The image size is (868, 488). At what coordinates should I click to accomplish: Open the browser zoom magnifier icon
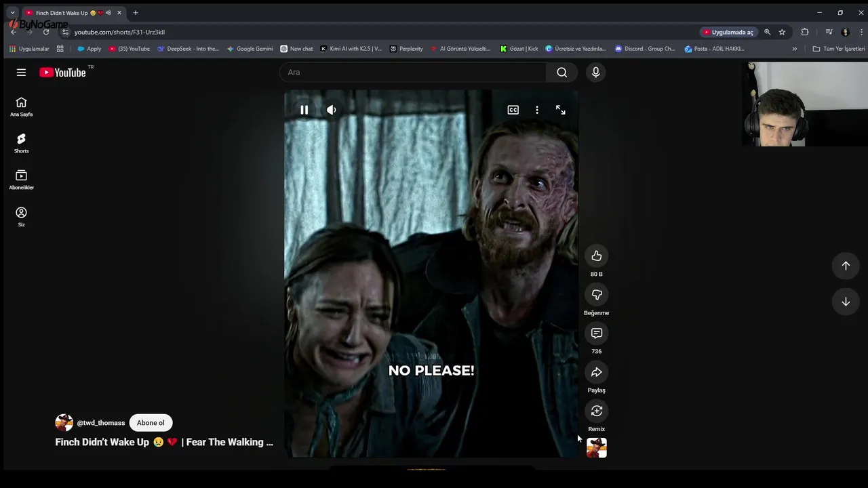pos(767,32)
